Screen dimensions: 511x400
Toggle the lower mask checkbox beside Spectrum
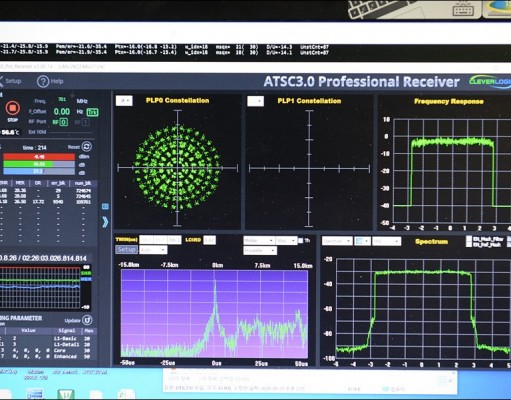click(469, 245)
